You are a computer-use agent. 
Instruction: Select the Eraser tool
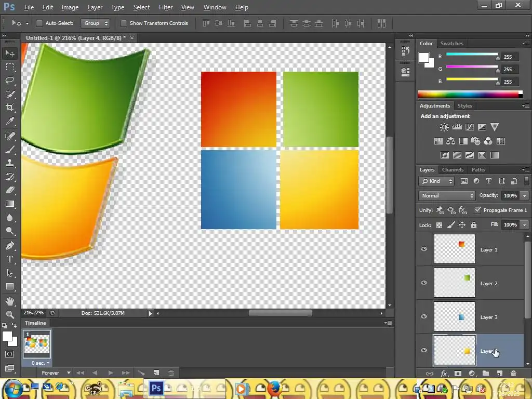[10, 190]
